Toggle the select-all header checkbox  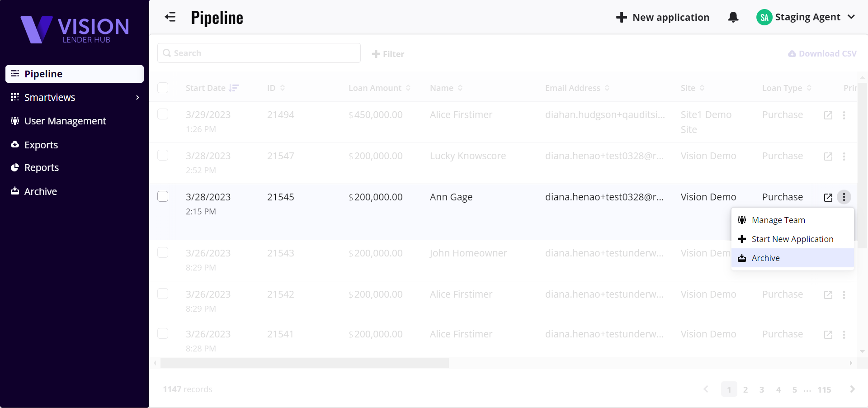(x=163, y=88)
